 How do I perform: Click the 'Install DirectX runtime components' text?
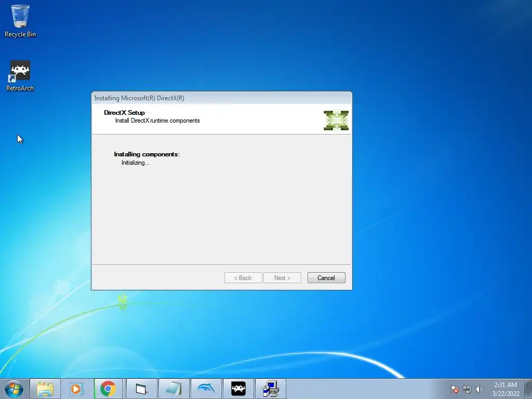pos(157,121)
